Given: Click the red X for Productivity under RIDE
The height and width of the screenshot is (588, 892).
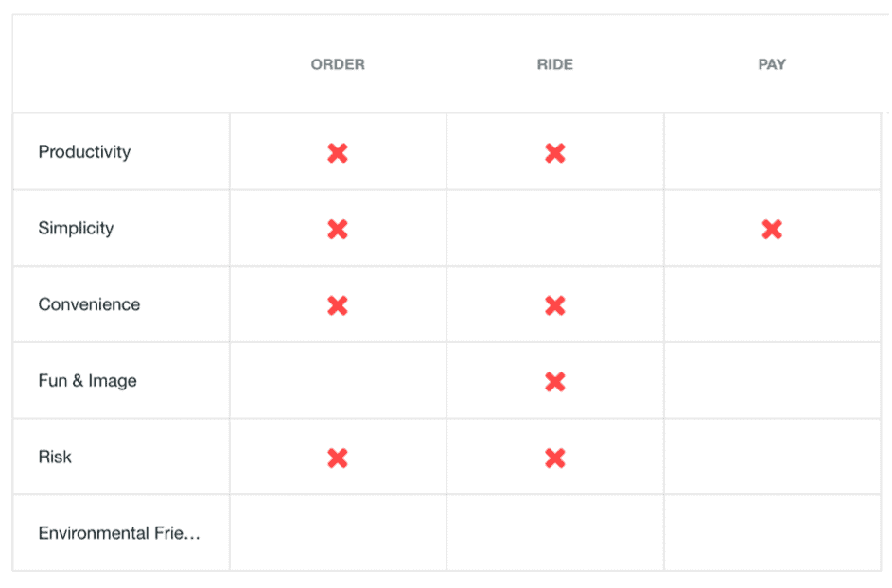Looking at the screenshot, I should tap(554, 153).
